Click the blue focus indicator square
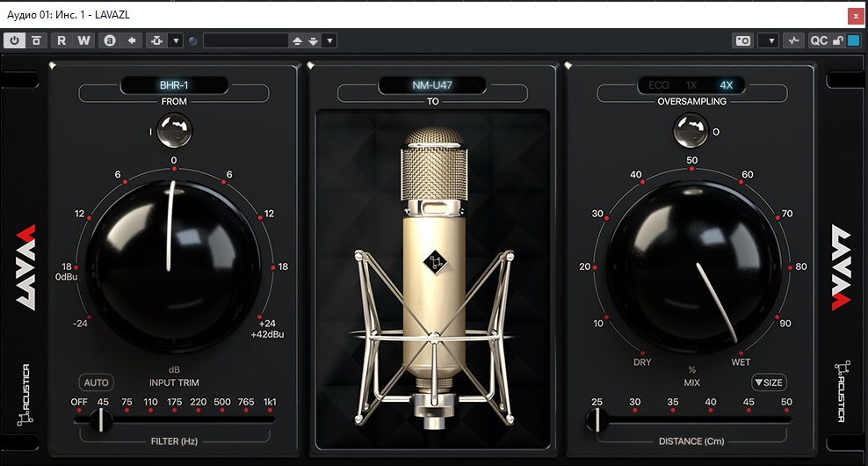 [x=854, y=40]
